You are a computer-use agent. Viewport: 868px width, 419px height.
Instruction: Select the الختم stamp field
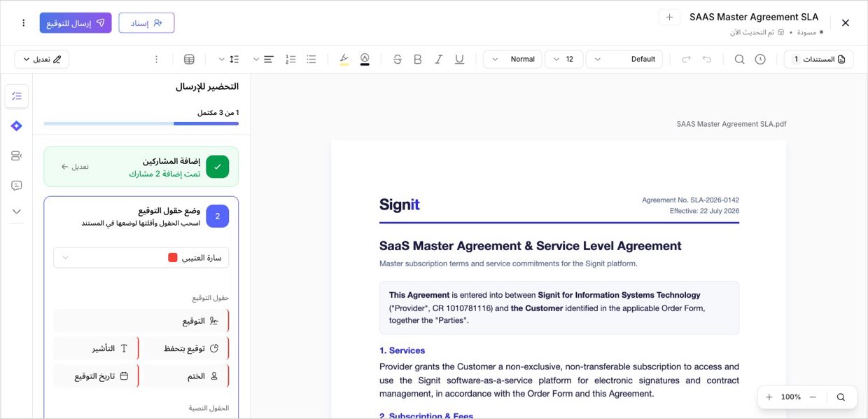(x=184, y=376)
